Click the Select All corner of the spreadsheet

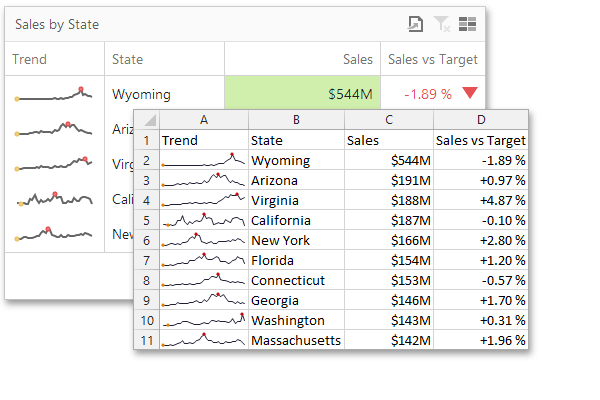[x=147, y=120]
